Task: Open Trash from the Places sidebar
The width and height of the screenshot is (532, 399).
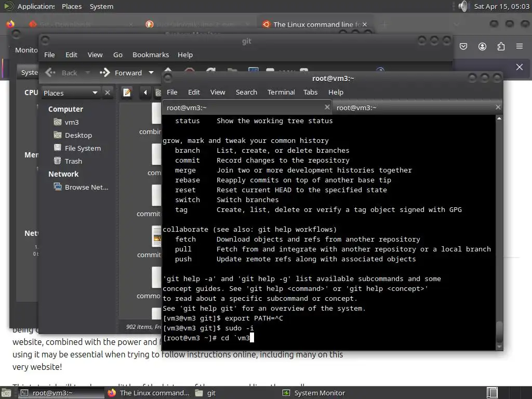Action: click(68, 161)
